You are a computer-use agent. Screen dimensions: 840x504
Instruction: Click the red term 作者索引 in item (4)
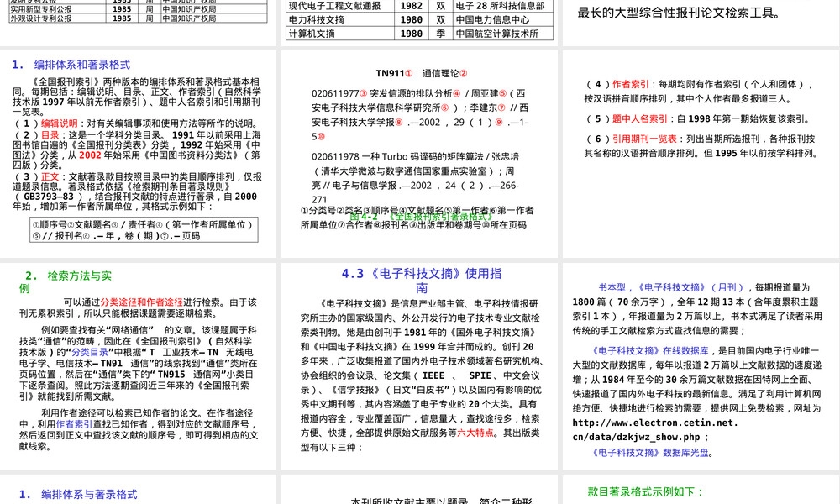point(631,84)
